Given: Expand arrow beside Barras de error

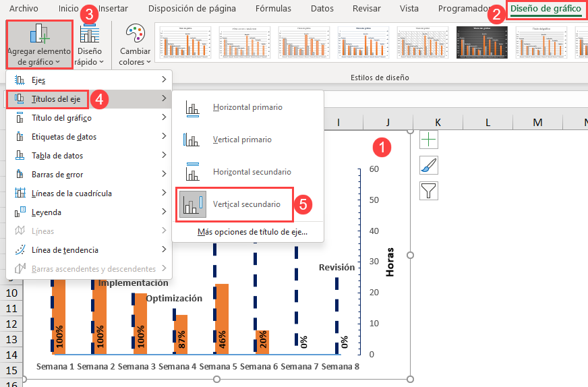Looking at the screenshot, I should click(x=164, y=174).
